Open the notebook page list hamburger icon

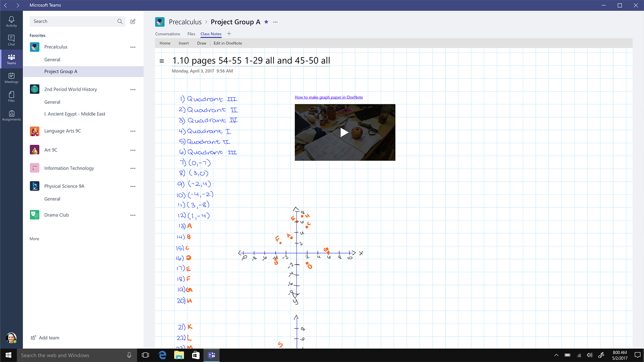(162, 61)
